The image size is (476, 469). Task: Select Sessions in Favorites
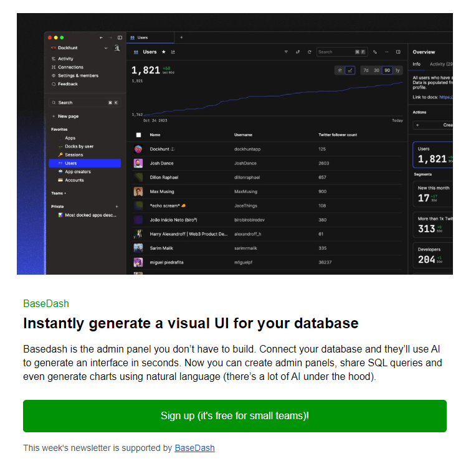click(x=74, y=155)
